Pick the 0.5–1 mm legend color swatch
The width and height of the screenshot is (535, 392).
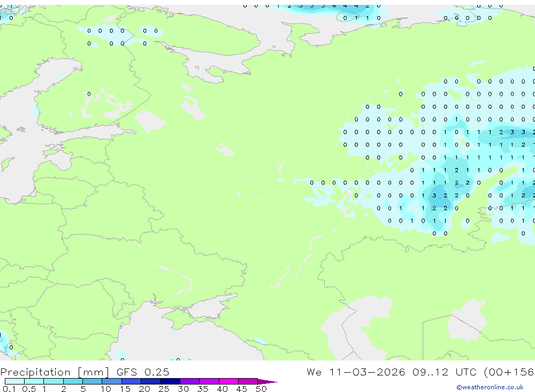tap(34, 381)
